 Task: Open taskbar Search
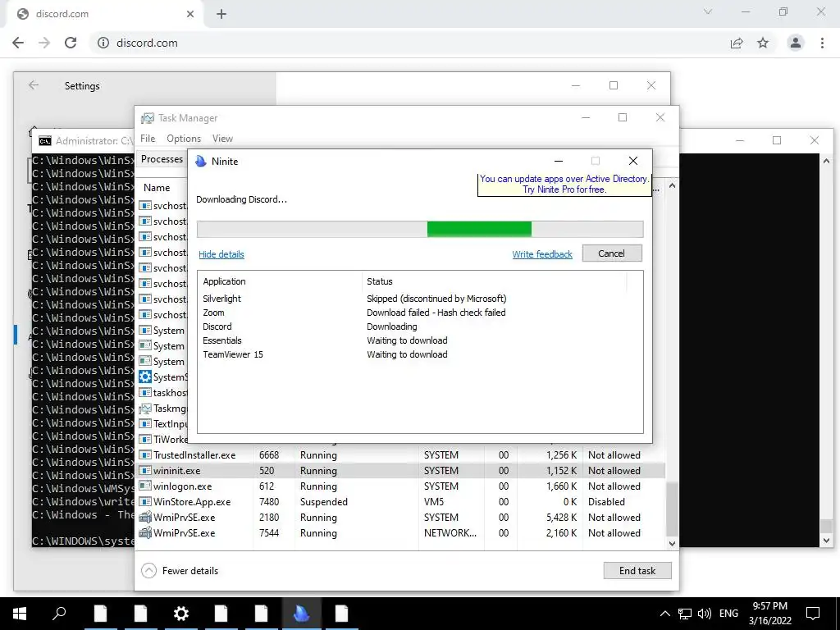tap(59, 614)
